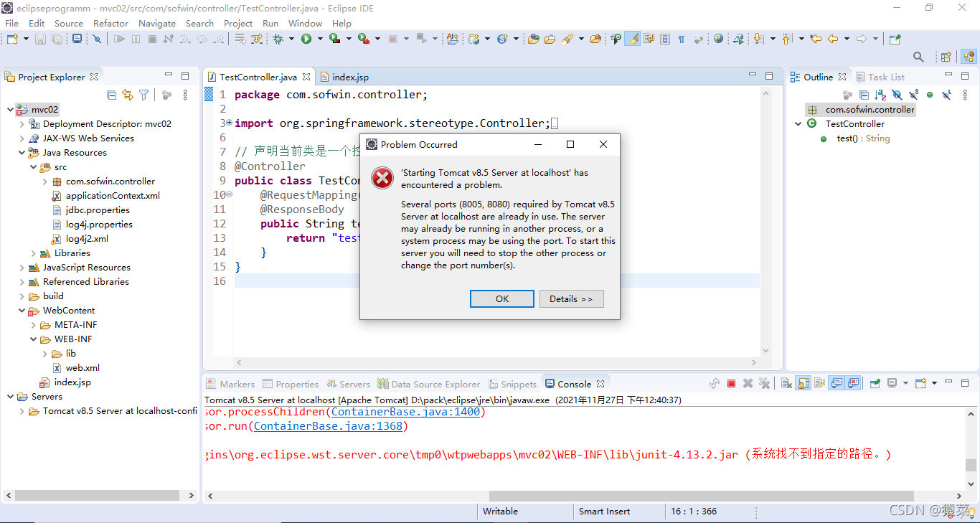Click the Open Web Browser globe icon
Viewport: 980px width, 523px height.
point(718,39)
